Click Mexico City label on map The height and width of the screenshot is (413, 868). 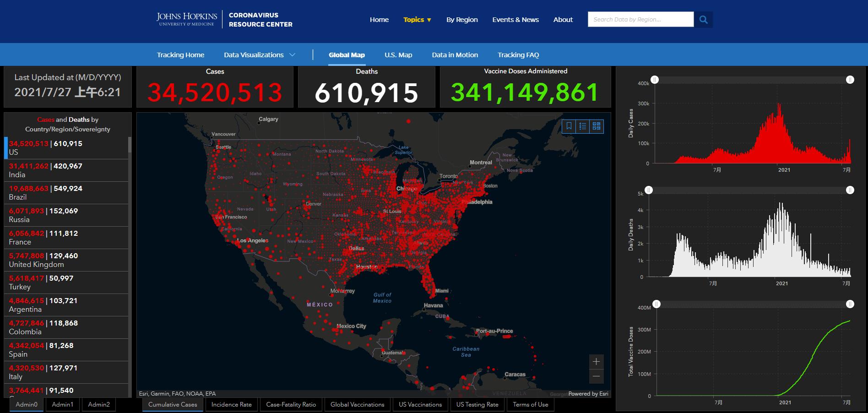tap(351, 326)
